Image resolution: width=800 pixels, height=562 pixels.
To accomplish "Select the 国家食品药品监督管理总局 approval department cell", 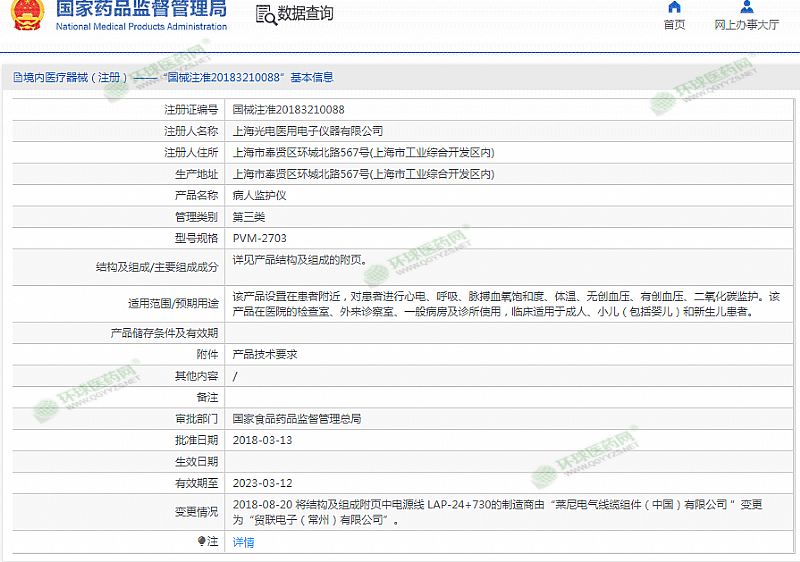I will click(296, 419).
